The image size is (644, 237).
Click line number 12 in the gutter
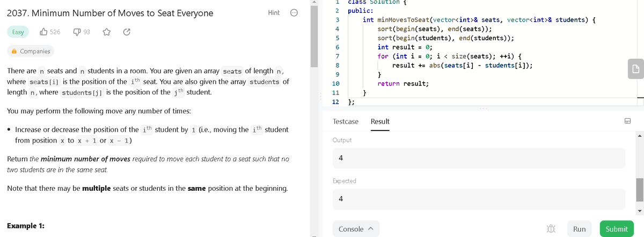pyautogui.click(x=336, y=102)
